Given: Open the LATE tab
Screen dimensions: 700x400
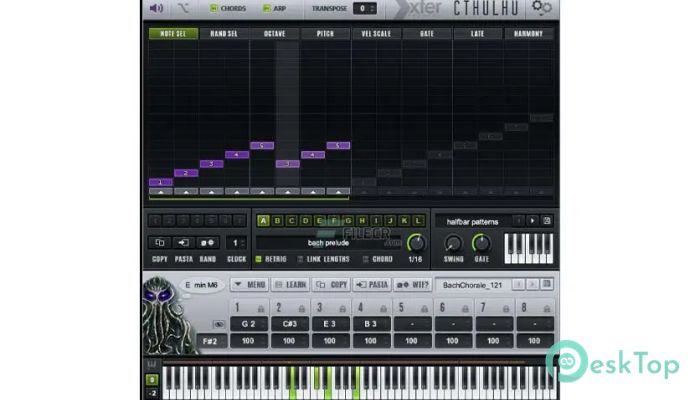Looking at the screenshot, I should coord(477,33).
